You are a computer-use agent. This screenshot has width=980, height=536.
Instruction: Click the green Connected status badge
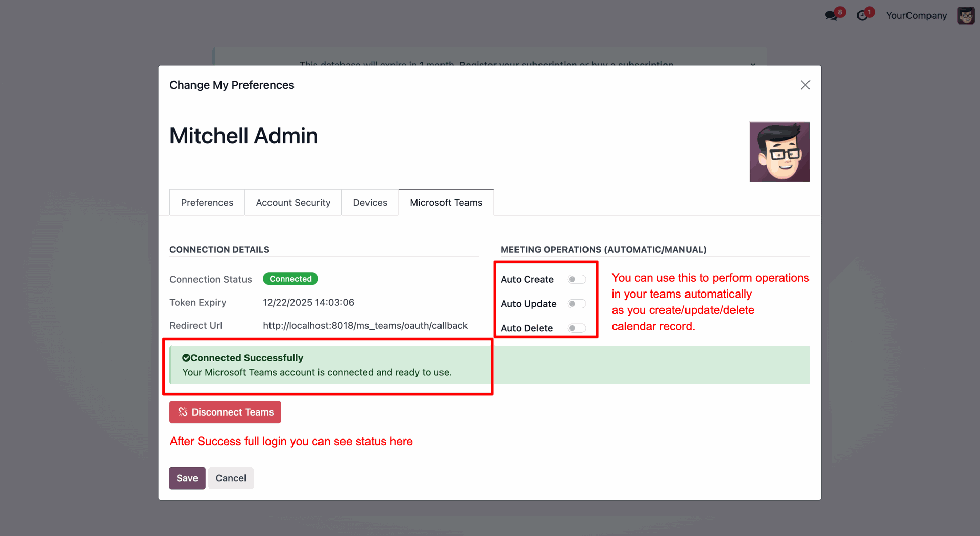tap(290, 279)
